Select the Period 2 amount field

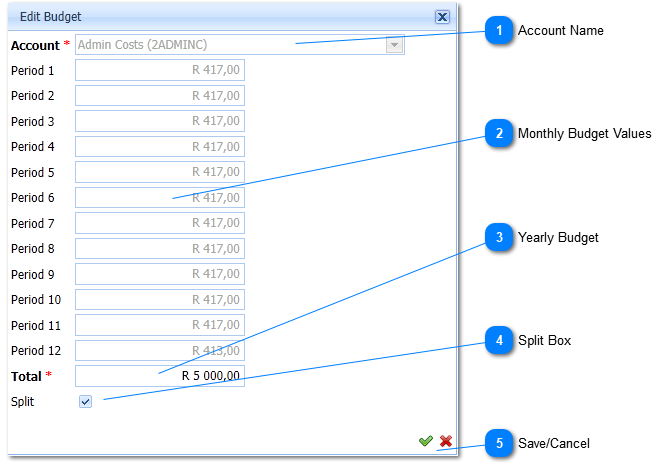coord(160,95)
